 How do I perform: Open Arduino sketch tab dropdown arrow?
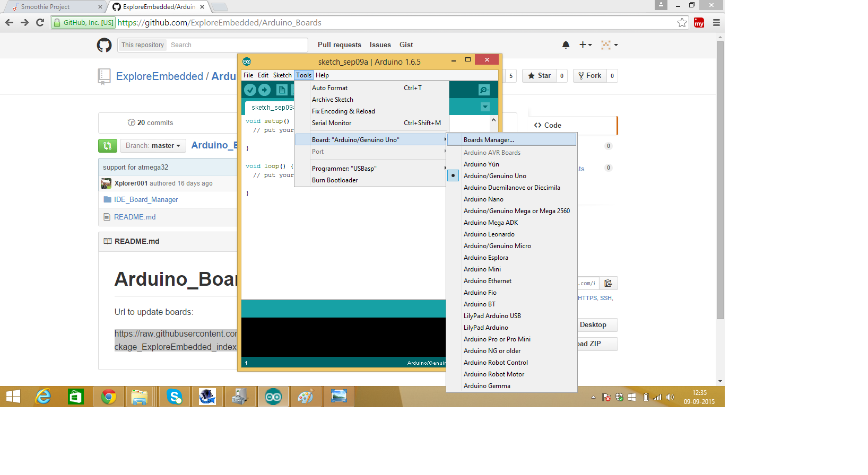[485, 107]
